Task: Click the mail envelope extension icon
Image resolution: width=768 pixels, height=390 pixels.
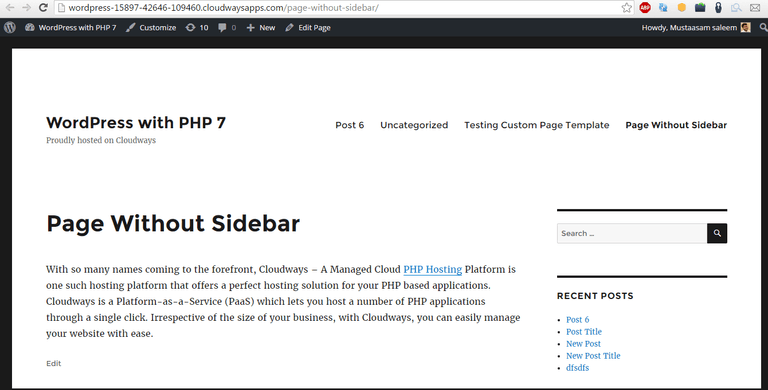Action: tap(755, 7)
